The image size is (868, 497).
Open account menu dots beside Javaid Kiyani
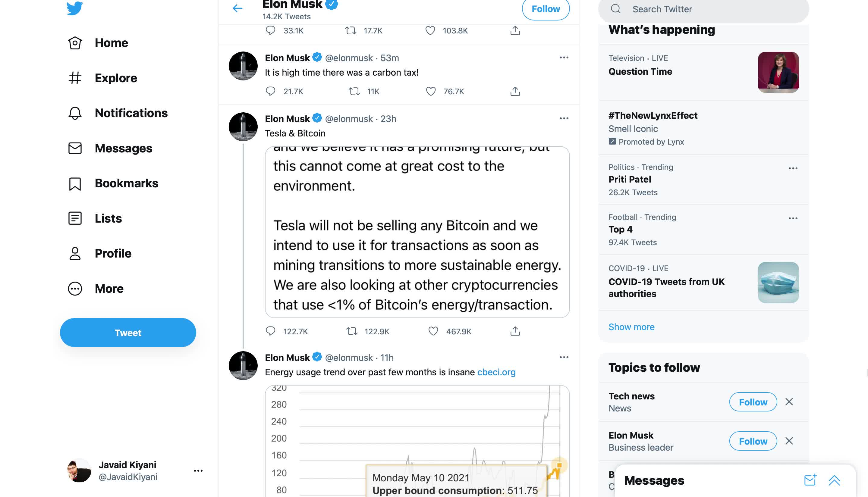pyautogui.click(x=198, y=470)
